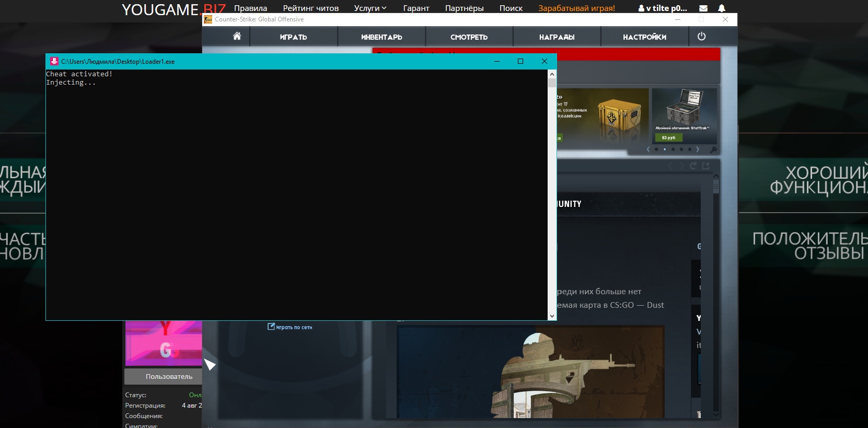Click the Статус: label in profile
The image size is (868, 428).
(x=136, y=395)
